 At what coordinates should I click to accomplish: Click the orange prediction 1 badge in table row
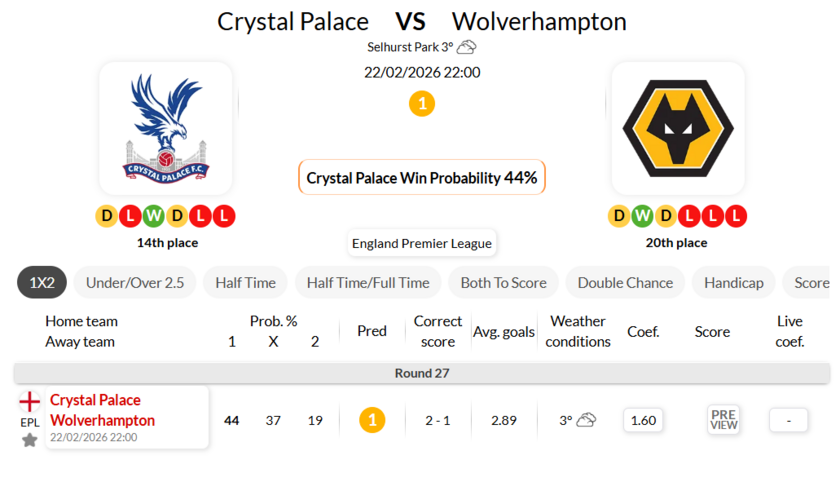tap(372, 420)
